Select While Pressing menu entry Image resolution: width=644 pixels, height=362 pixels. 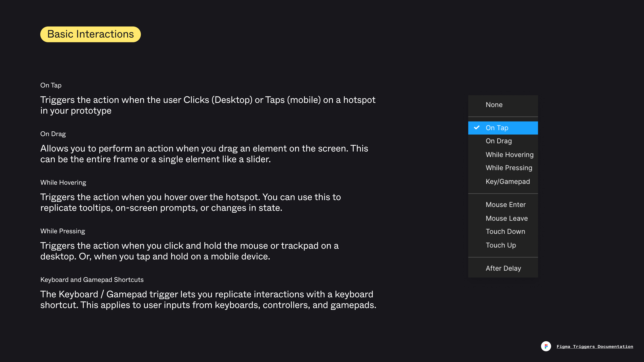(x=509, y=168)
